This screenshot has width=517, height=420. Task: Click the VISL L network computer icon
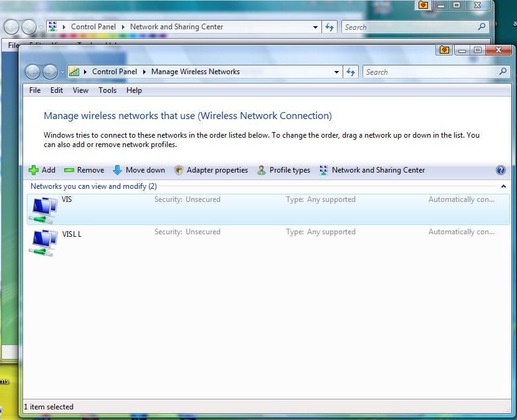click(44, 243)
